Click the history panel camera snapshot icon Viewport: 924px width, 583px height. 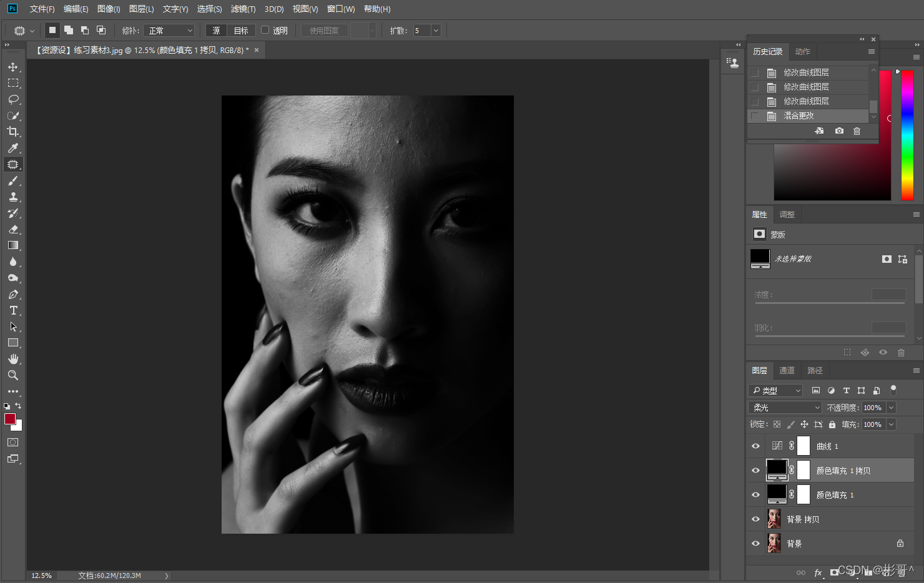(839, 131)
